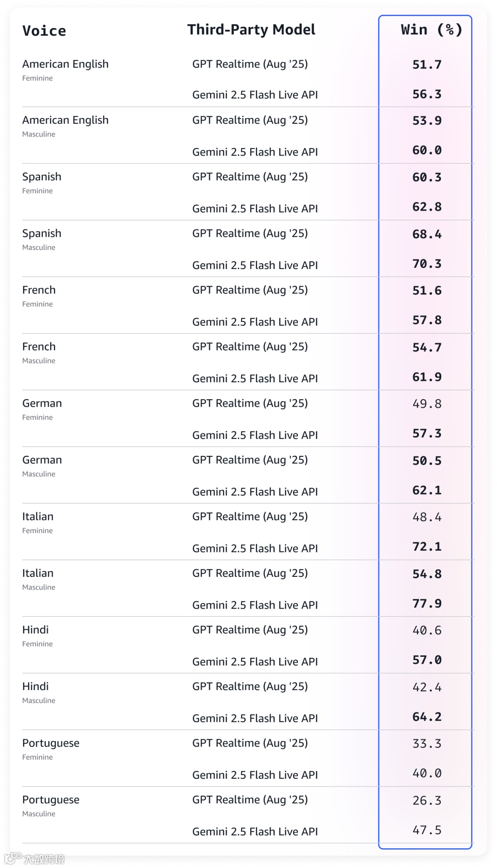Click the Win (%) column header
The height and width of the screenshot is (868, 497).
[x=431, y=30]
